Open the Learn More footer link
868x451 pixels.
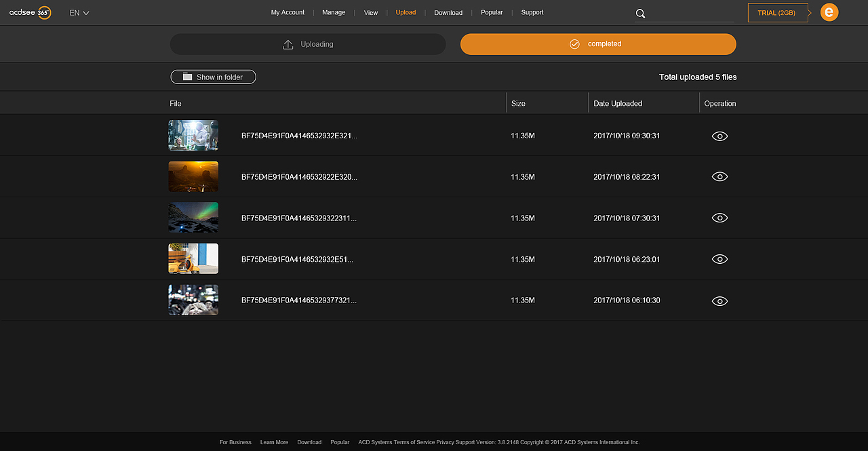(274, 442)
